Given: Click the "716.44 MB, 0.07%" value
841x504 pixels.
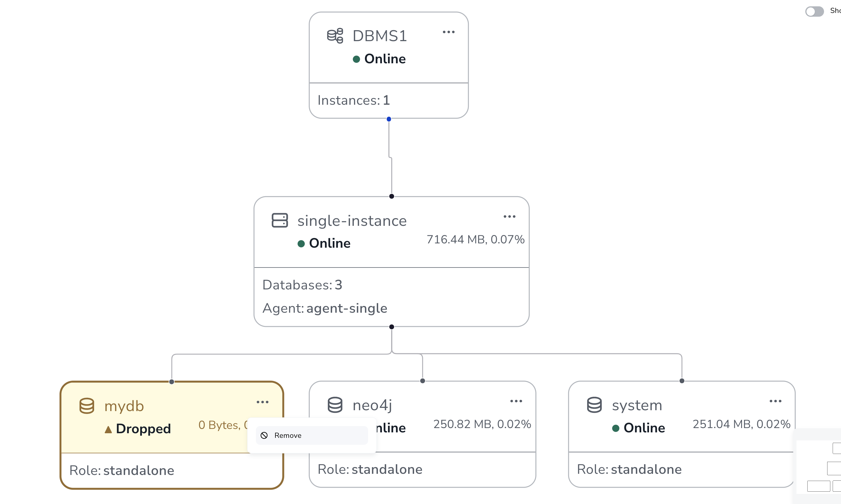Looking at the screenshot, I should click(x=475, y=240).
